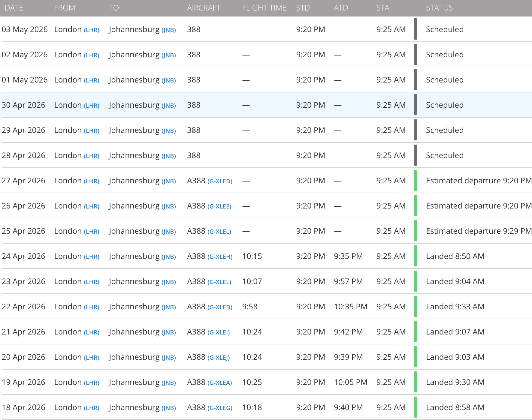Image resolution: width=532 pixels, height=420 pixels.
Task: Open G-XLEG aircraft registration link
Action: tap(220, 408)
